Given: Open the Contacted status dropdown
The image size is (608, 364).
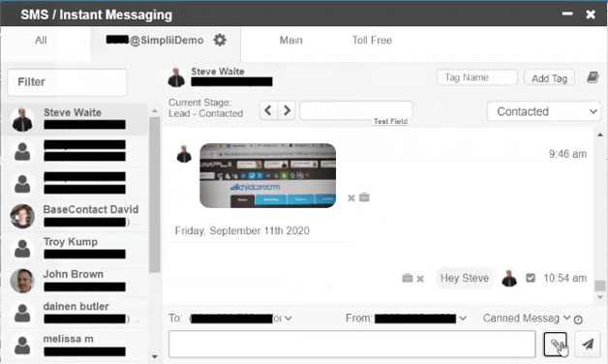Looking at the screenshot, I should (544, 111).
